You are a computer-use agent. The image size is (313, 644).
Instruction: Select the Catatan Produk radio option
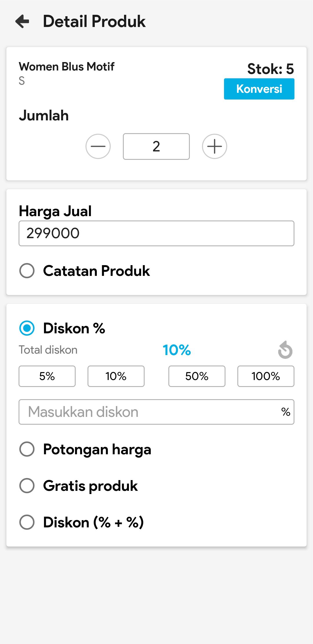click(27, 271)
